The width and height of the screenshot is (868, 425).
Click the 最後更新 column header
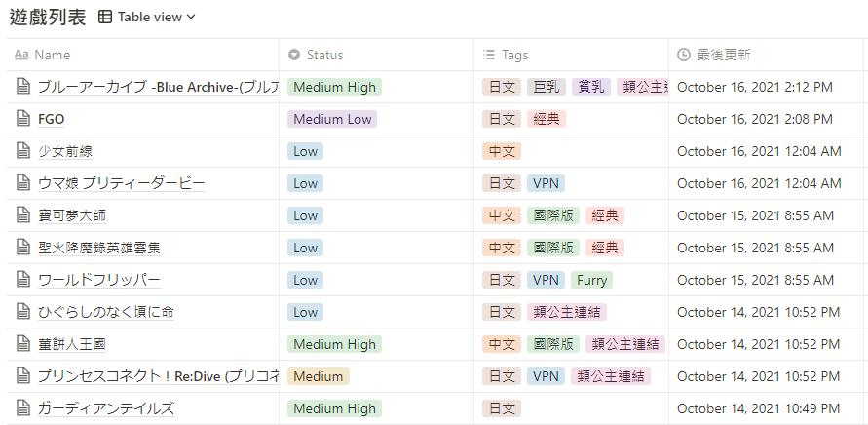(x=766, y=55)
